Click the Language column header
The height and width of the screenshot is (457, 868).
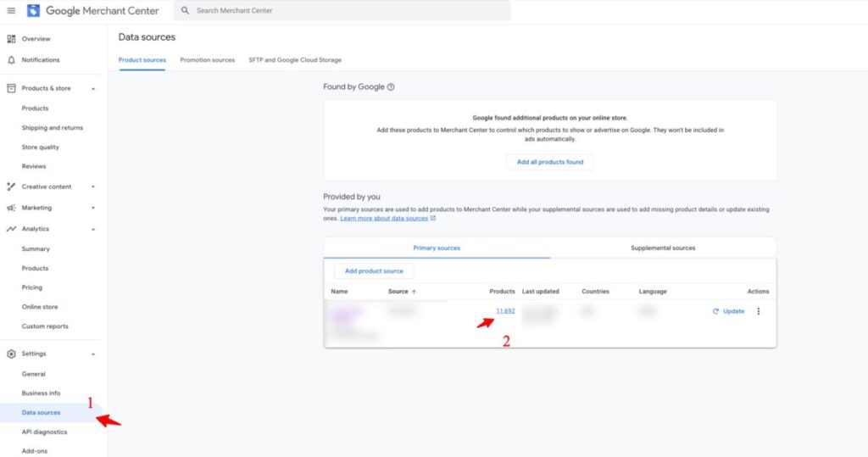click(653, 292)
